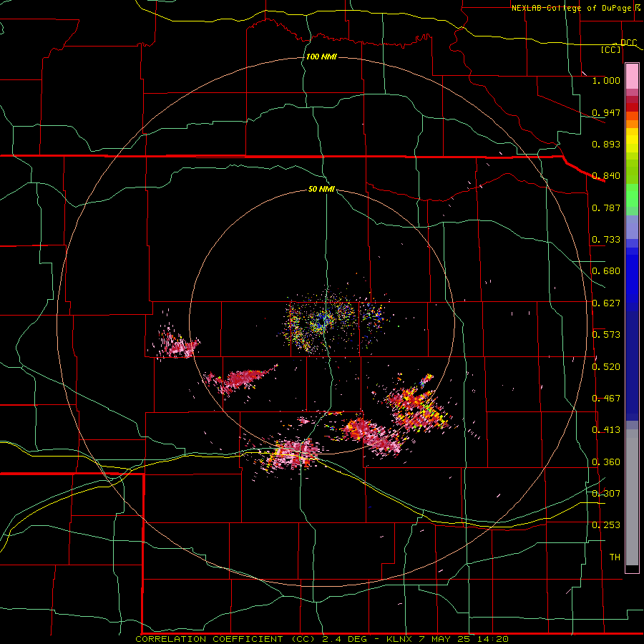Click the 0.253 scale value
Viewport: 644px width, 644px height.
click(606, 525)
